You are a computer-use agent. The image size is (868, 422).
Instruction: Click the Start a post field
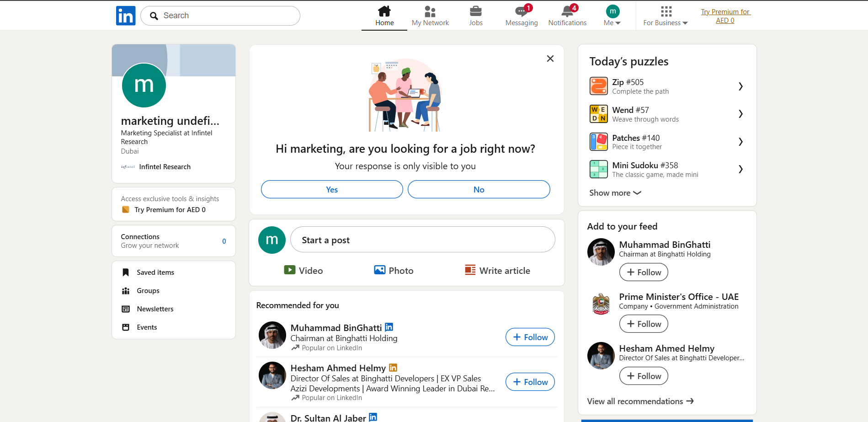(423, 240)
